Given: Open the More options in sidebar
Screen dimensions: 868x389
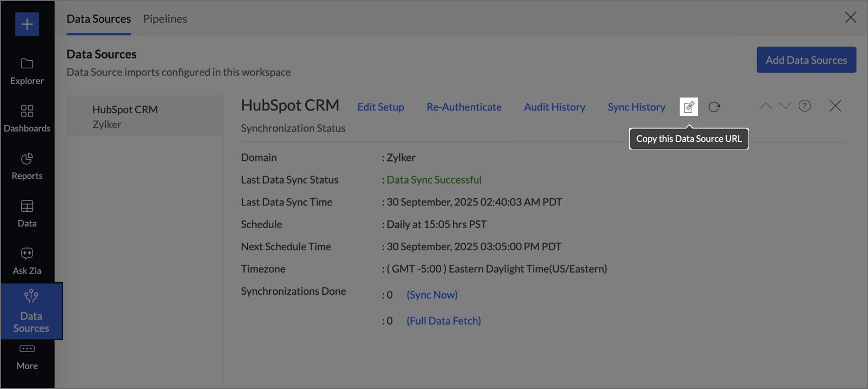Looking at the screenshot, I should tap(27, 357).
